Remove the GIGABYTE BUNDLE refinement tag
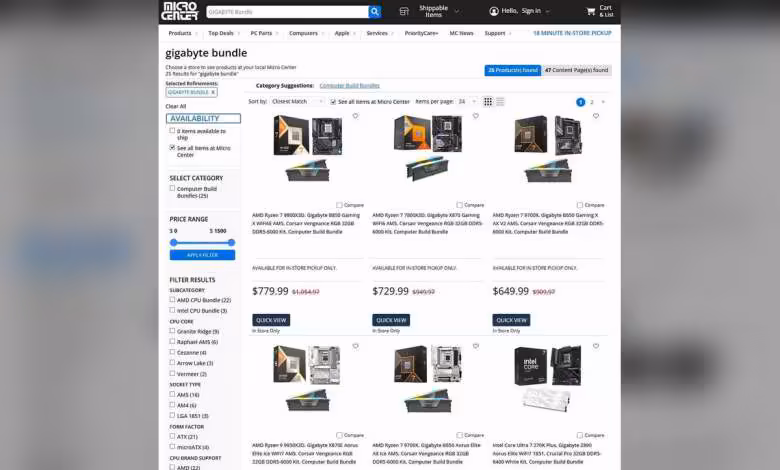 point(213,92)
